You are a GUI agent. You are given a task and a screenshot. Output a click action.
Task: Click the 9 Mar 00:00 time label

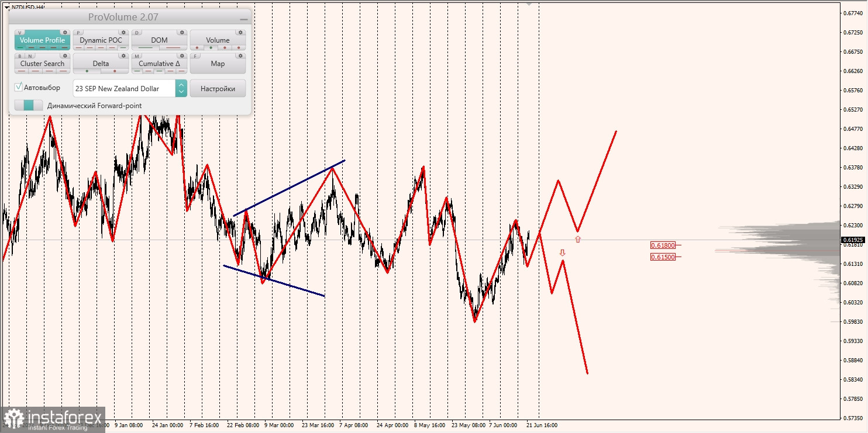pos(279,425)
